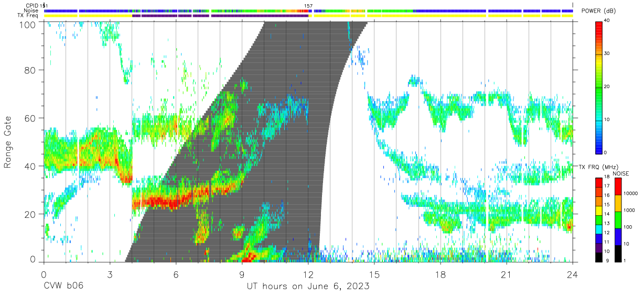Click the 'POWER (dB)' label
Viewport: 644px width, 297px height.
coord(598,11)
